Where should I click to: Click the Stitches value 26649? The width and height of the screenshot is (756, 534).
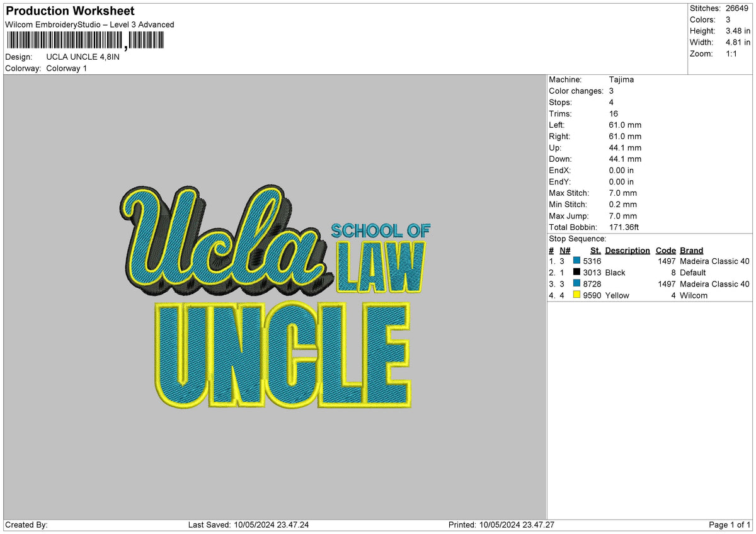coord(738,8)
